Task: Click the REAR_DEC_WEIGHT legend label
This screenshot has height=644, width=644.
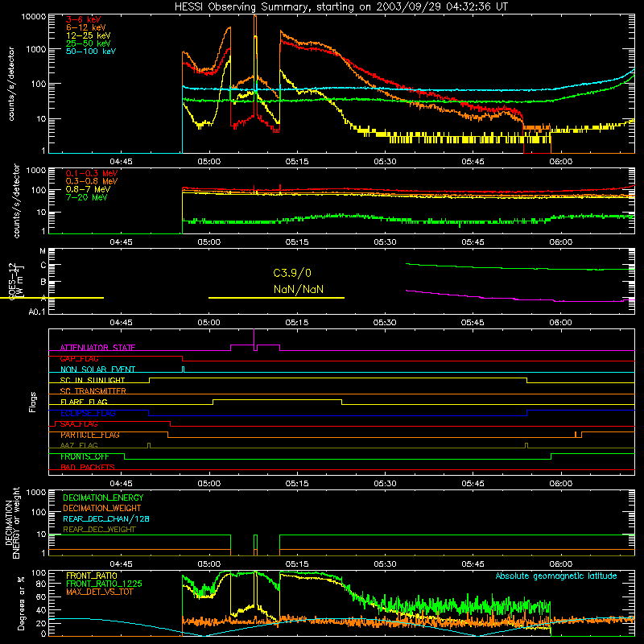Action: tap(99, 530)
